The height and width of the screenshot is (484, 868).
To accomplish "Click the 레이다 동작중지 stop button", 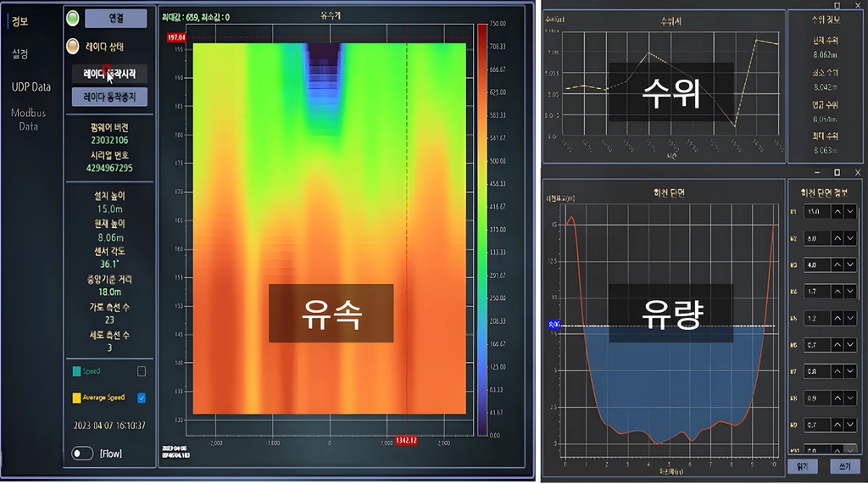I will [x=109, y=97].
